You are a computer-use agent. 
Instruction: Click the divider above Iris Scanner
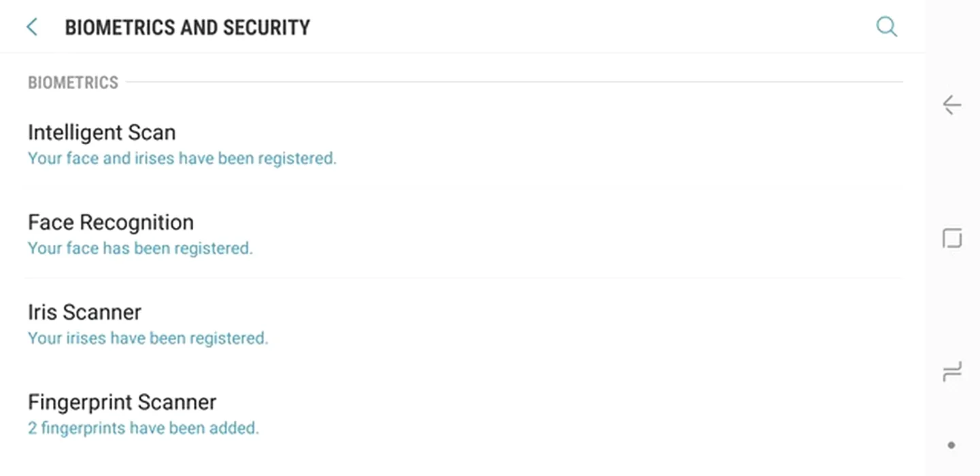462,278
